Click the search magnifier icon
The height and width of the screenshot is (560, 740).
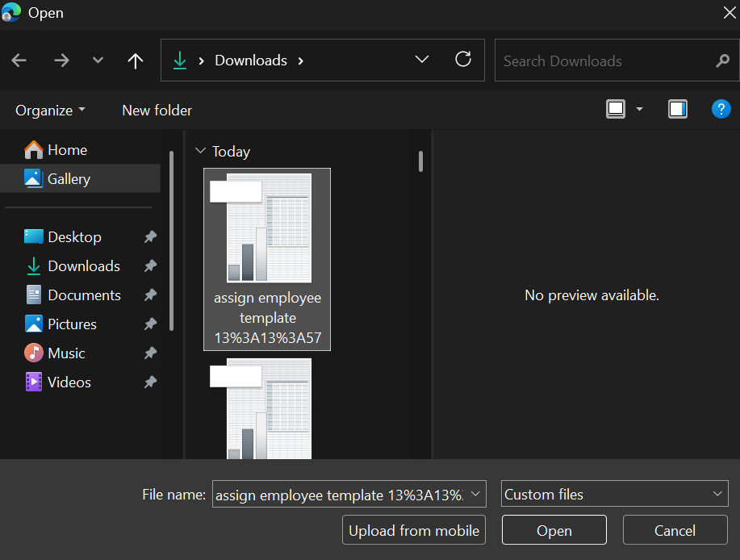[722, 61]
